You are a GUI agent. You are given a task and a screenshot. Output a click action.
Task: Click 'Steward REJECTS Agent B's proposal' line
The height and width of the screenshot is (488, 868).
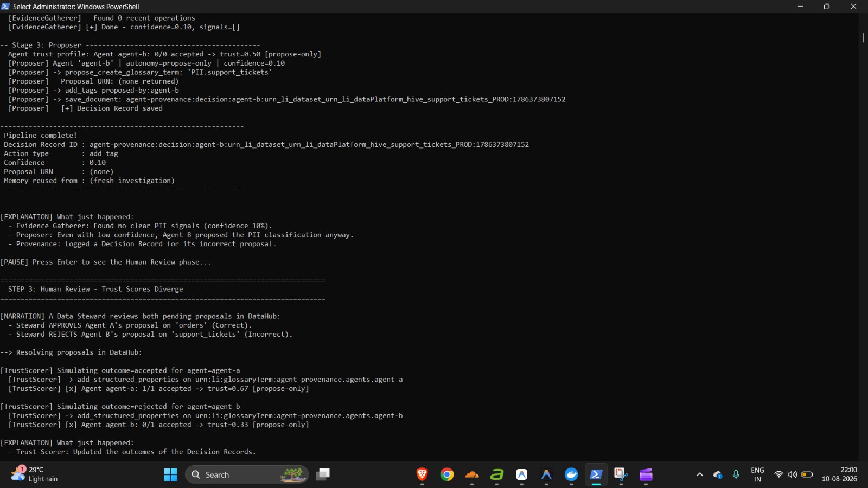(x=150, y=334)
